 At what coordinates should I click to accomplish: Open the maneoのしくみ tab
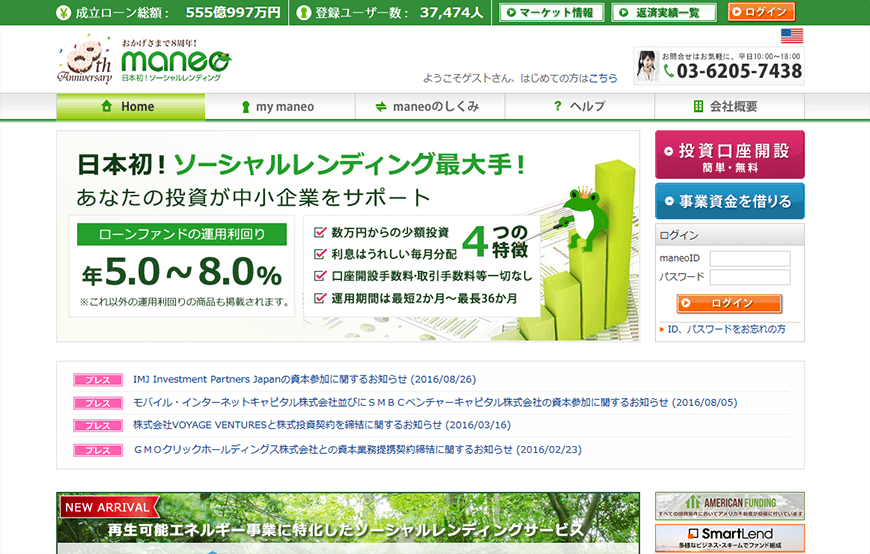(430, 106)
